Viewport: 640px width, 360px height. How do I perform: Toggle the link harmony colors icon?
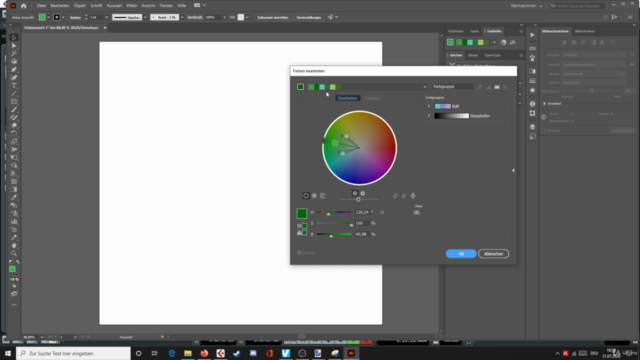[413, 196]
